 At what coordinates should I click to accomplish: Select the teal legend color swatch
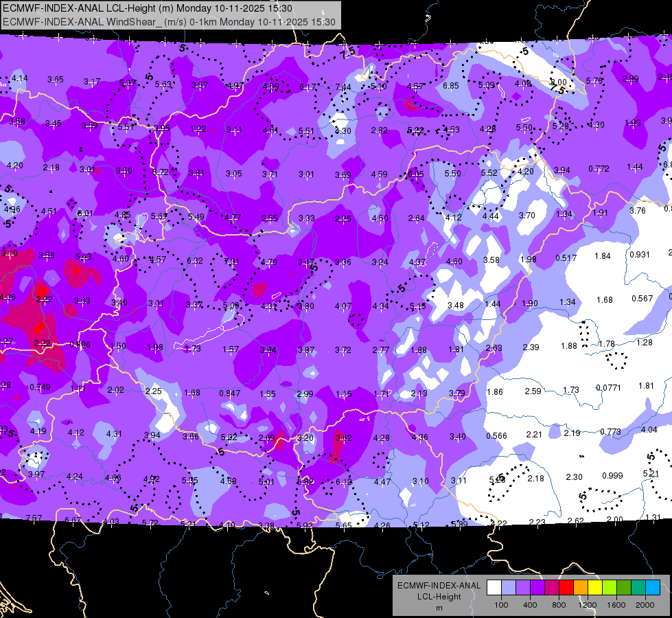tap(638, 588)
